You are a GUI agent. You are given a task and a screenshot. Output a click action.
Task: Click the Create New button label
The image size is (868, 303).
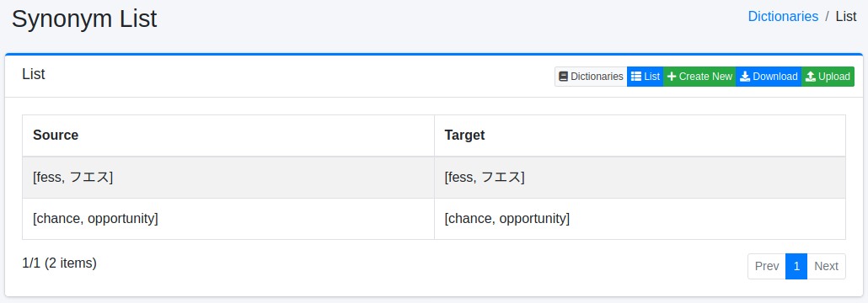pyautogui.click(x=706, y=77)
